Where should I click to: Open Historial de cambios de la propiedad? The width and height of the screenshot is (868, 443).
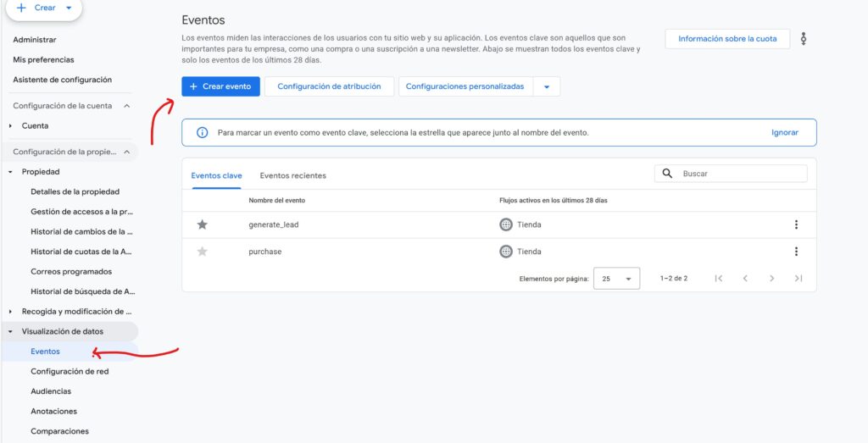(82, 232)
